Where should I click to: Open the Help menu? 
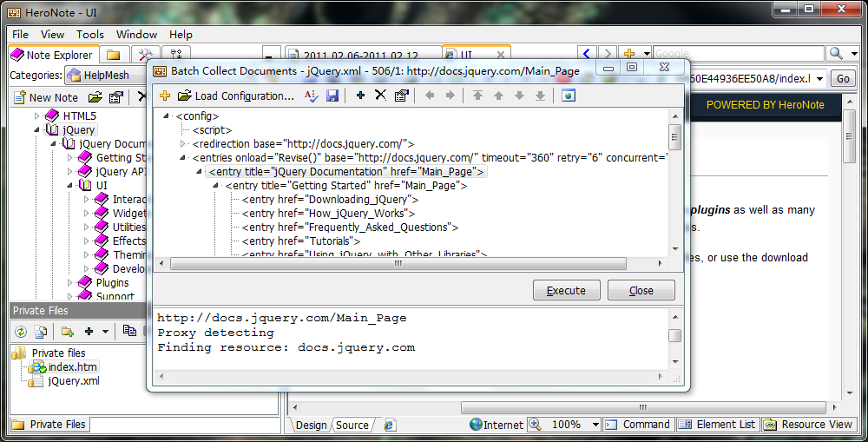click(x=181, y=35)
